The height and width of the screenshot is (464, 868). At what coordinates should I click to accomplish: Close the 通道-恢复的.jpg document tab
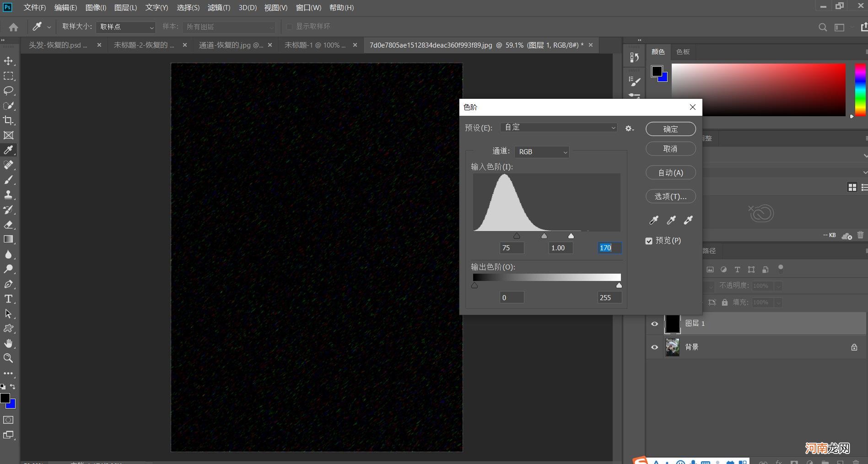[x=270, y=45]
